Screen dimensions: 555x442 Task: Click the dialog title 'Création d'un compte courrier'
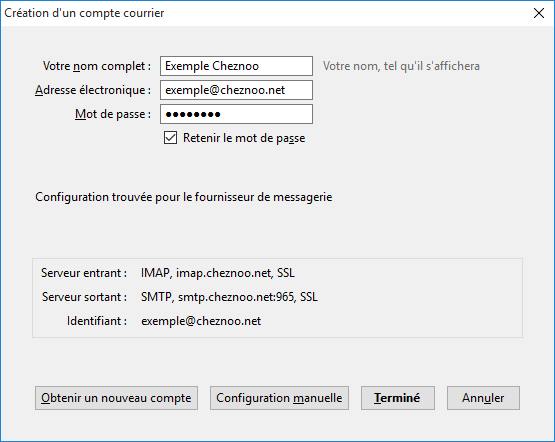84,13
